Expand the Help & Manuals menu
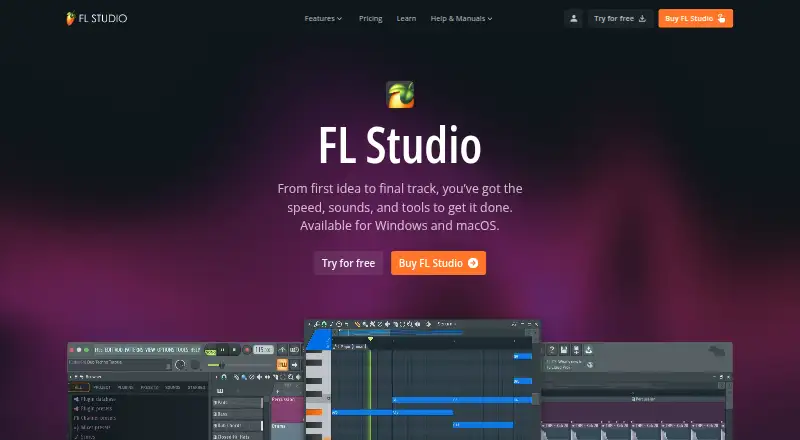The image size is (800, 440). coord(461,18)
